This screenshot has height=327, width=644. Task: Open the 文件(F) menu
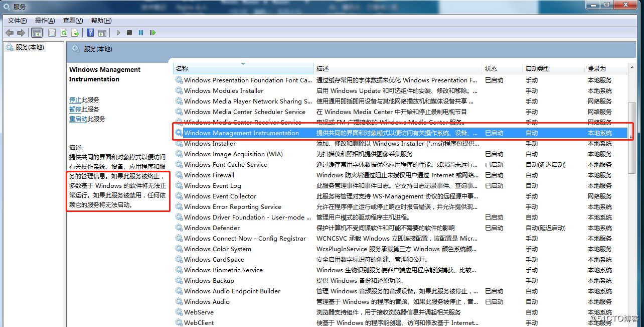18,21
